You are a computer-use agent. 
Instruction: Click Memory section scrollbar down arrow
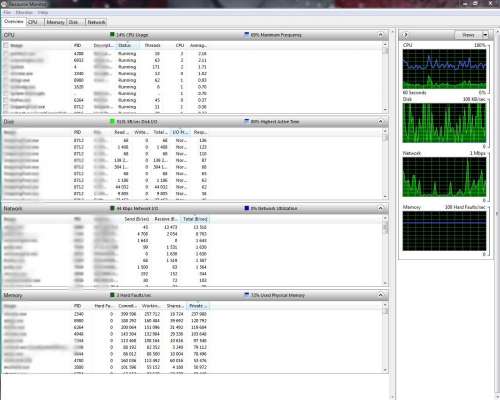tap(385, 370)
